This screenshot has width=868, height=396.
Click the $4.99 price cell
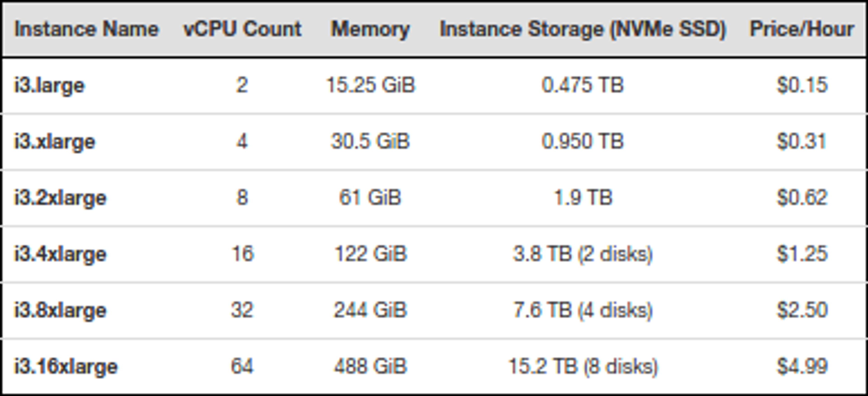[802, 366]
